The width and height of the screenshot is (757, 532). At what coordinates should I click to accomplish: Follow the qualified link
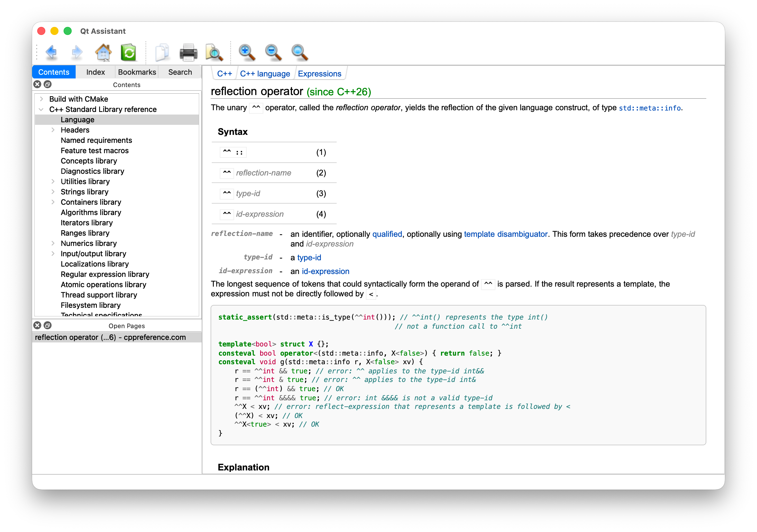pos(387,234)
